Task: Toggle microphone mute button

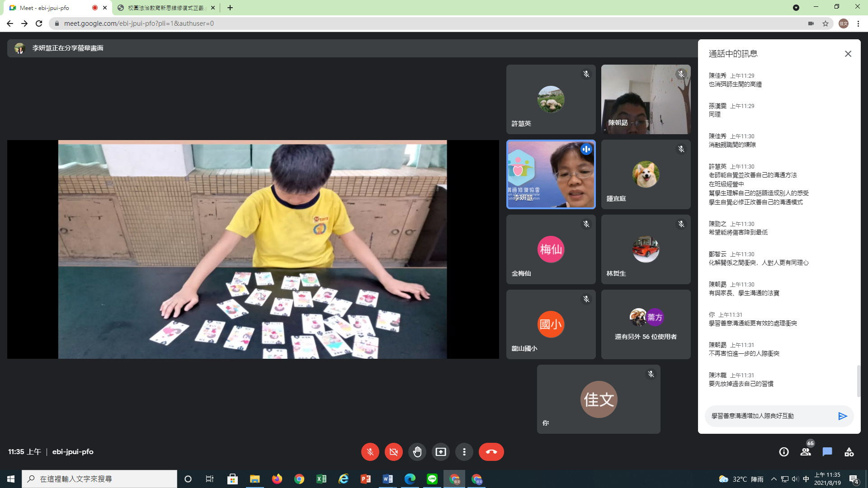Action: tap(370, 452)
